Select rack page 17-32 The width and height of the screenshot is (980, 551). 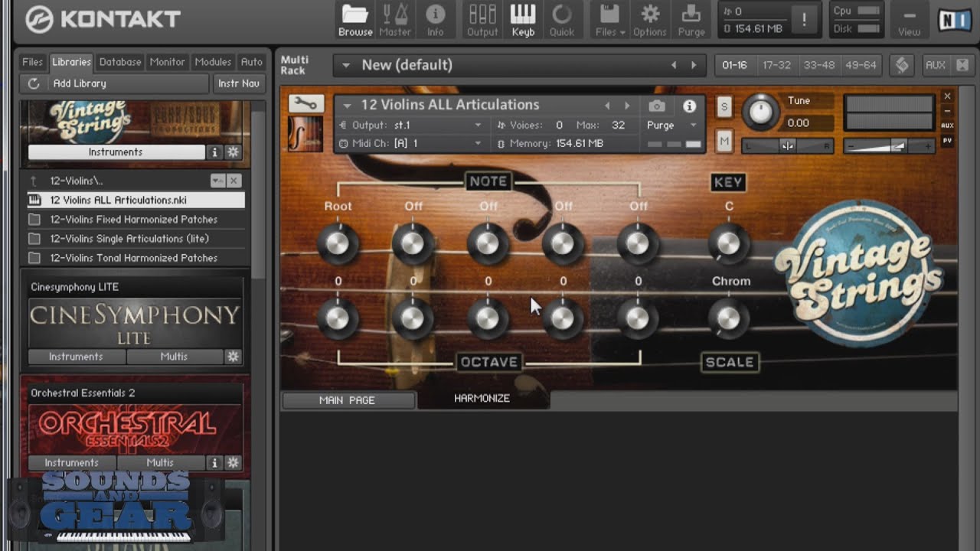pos(776,65)
